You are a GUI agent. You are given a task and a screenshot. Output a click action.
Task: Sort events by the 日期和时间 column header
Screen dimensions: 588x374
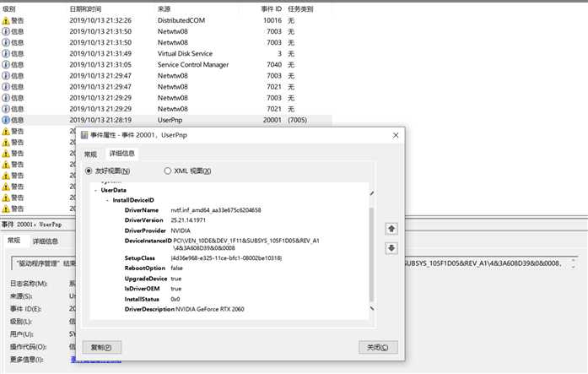pyautogui.click(x=85, y=9)
